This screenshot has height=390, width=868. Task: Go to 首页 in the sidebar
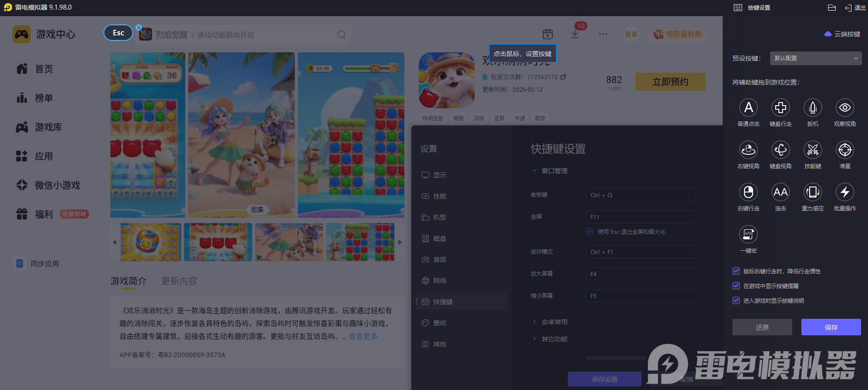[35, 69]
